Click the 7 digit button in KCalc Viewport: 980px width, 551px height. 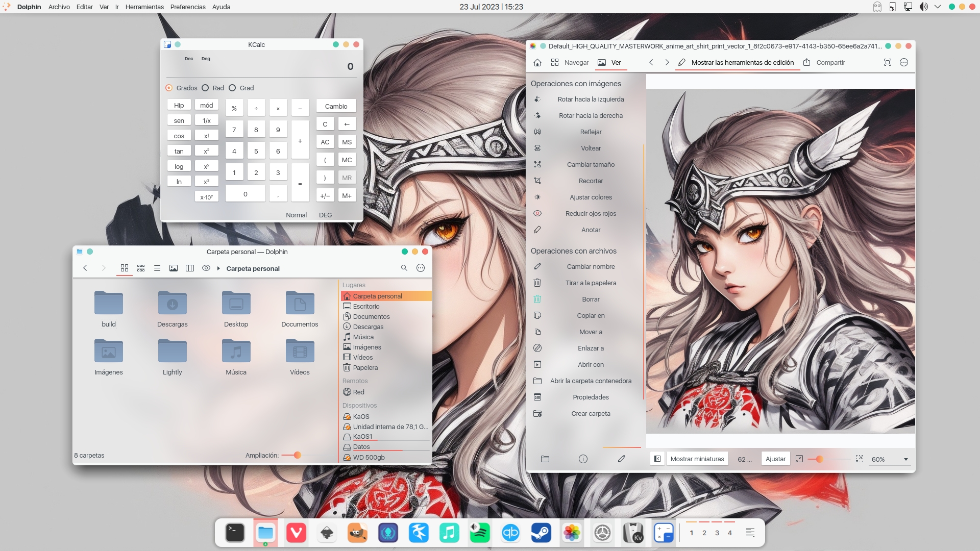234,130
